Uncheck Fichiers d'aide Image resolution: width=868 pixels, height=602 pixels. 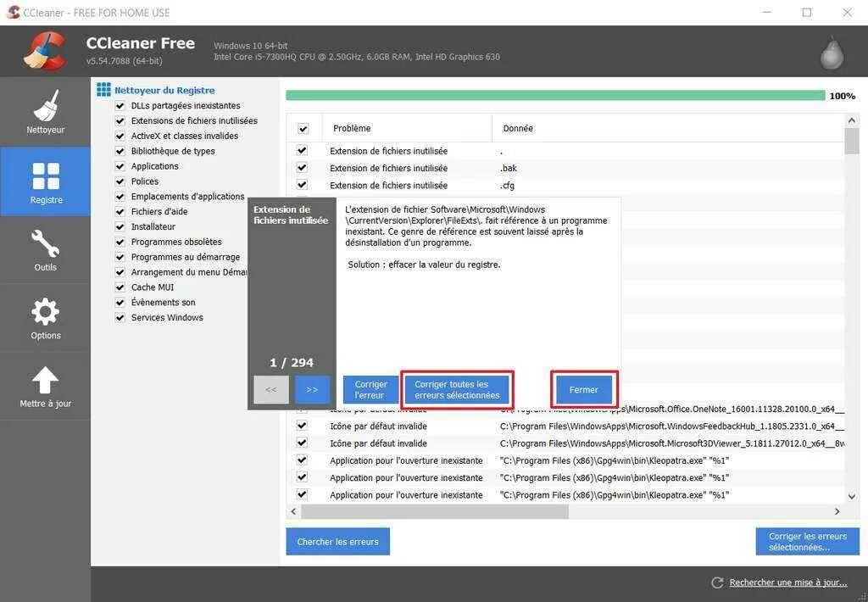click(120, 212)
